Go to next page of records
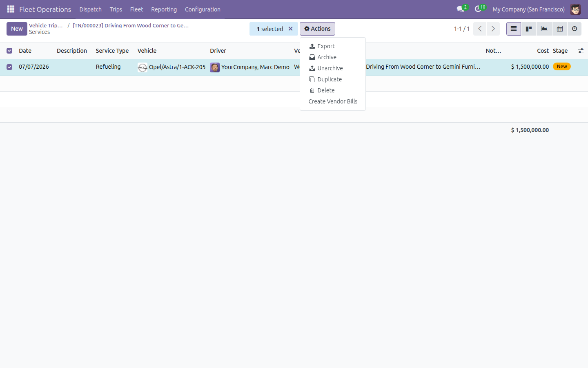588x368 pixels. (x=493, y=29)
